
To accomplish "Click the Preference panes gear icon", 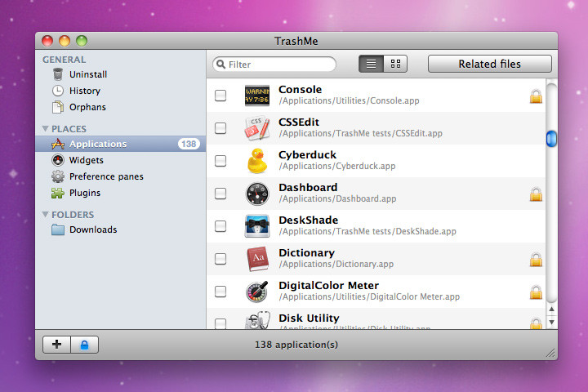I will 58,176.
